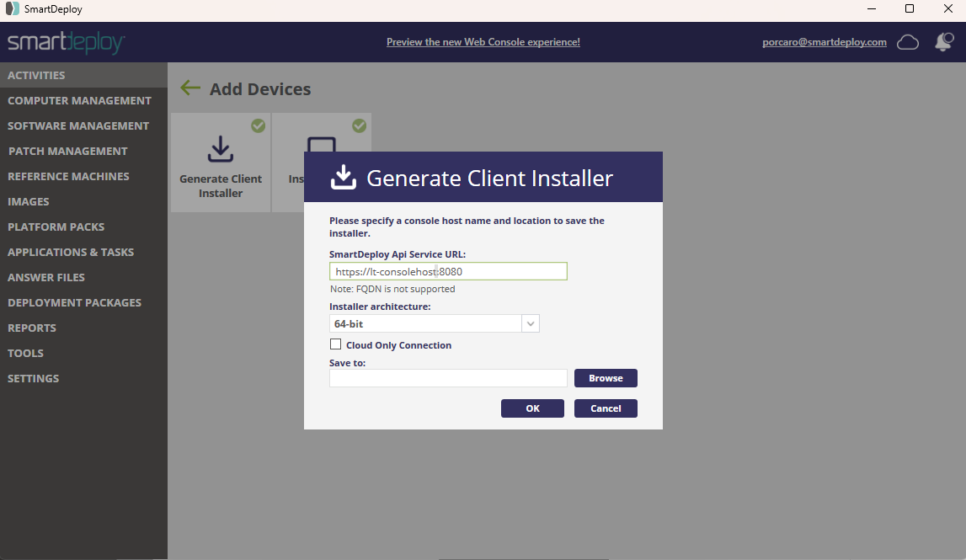Click the download icon in dialog title
The height and width of the screenshot is (560, 966).
click(343, 177)
